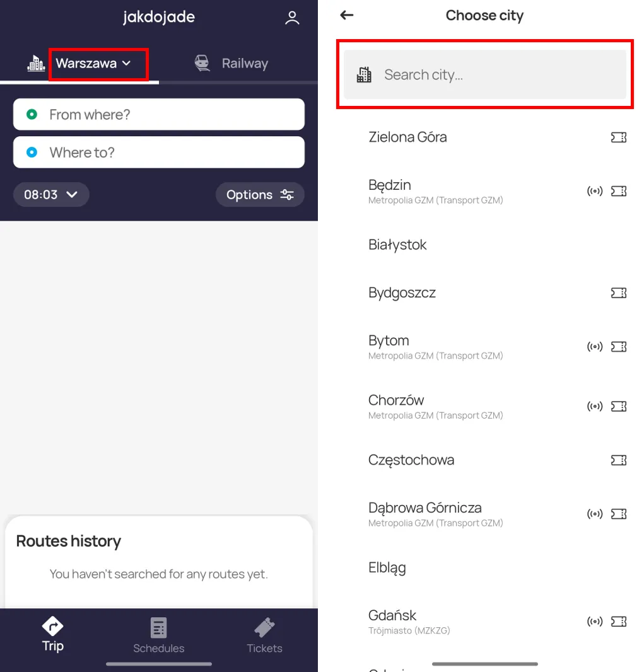The height and width of the screenshot is (672, 644).
Task: Tap the Where to? field
Action: coord(159,152)
